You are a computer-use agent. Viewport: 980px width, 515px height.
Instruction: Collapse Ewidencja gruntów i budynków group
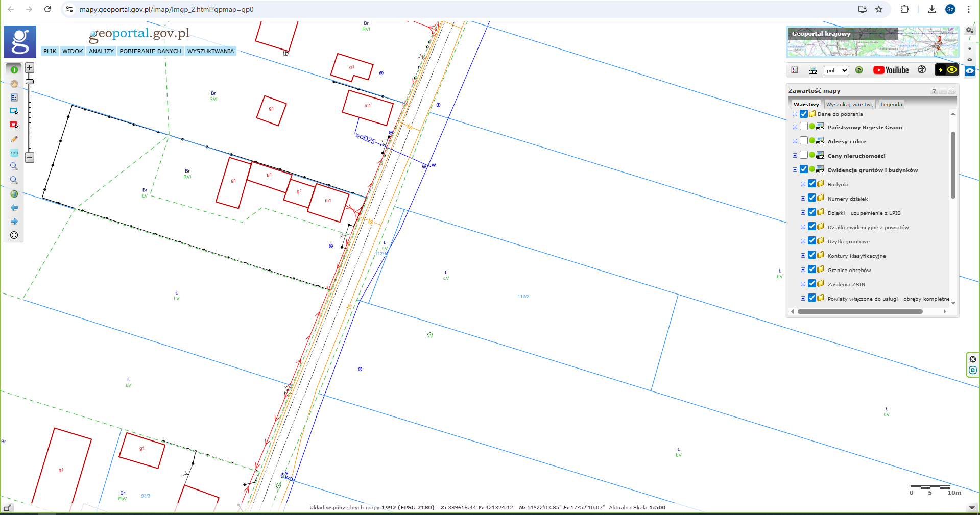[795, 170]
